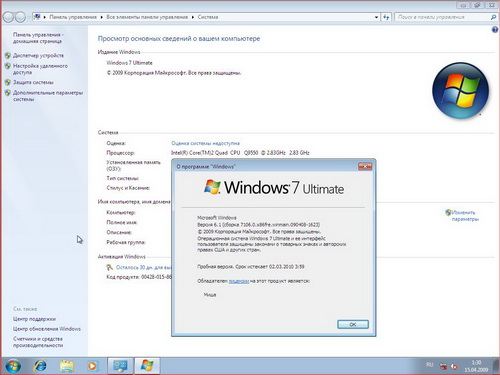Select Все элементы панели управления breadcrumb
The image size is (500, 375).
coord(147,17)
